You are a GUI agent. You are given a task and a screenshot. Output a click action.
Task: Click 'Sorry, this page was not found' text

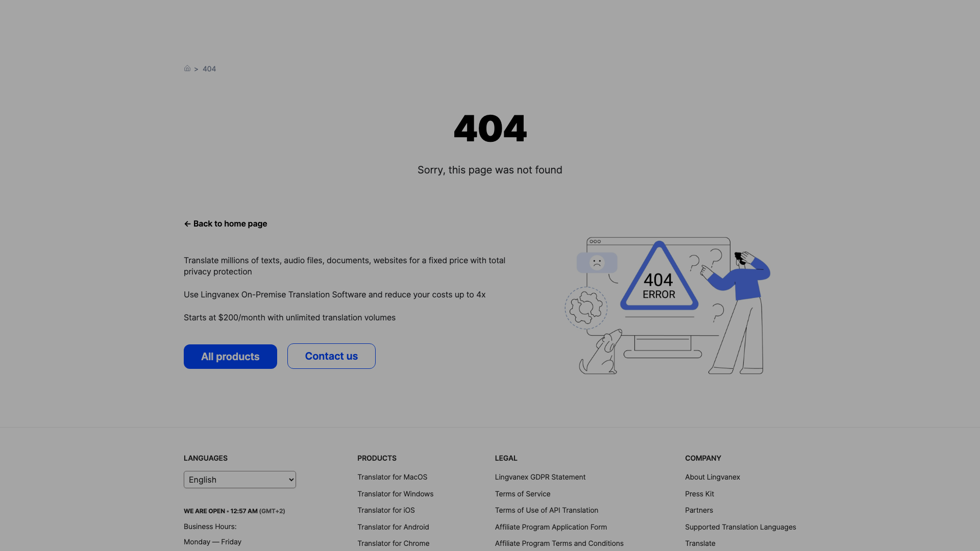pos(489,170)
